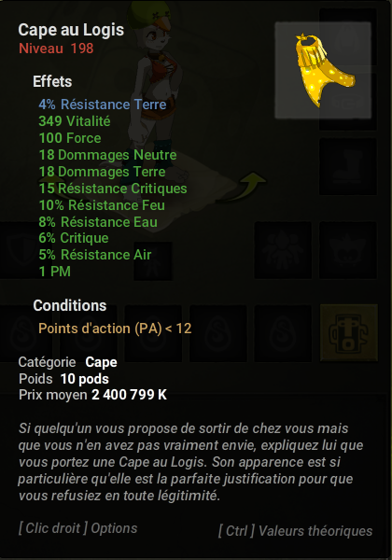
Task: Click the "349 Vitalité" effect line
Action: (75, 121)
